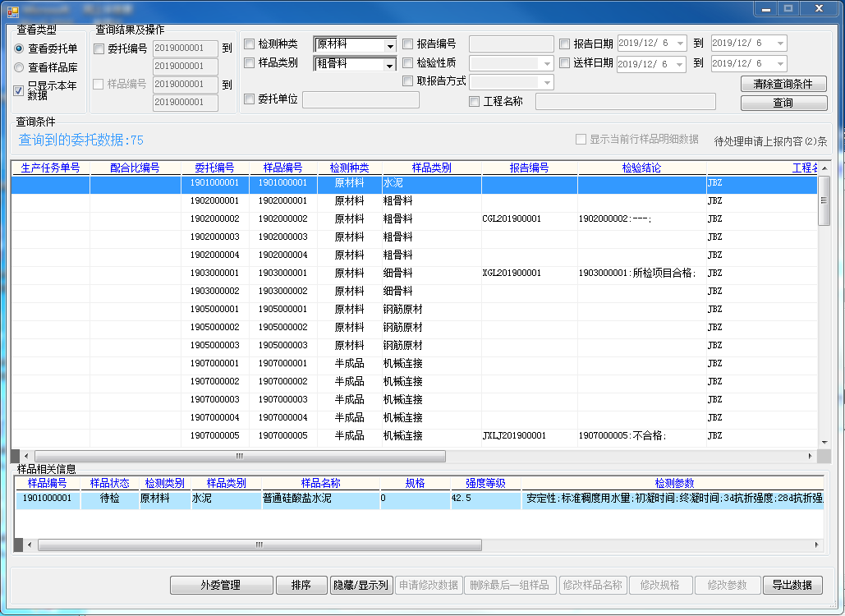Image resolution: width=845 pixels, height=616 pixels.
Task: Click the 隐藏/显示列 button
Action: point(361,585)
